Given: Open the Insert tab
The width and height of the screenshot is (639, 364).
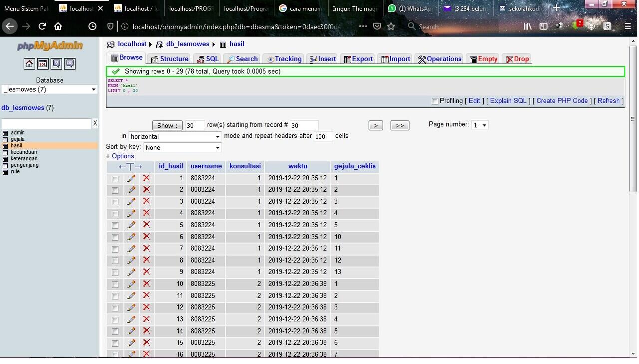Looking at the screenshot, I should pos(322,59).
